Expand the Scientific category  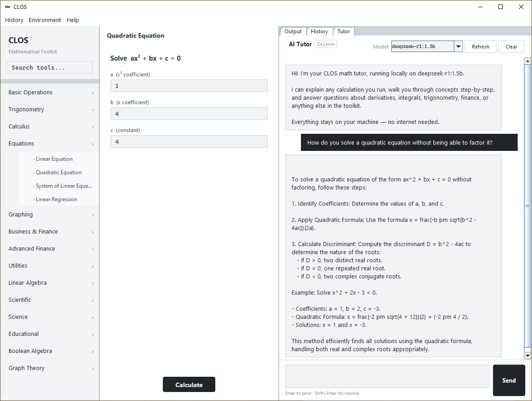(50, 300)
